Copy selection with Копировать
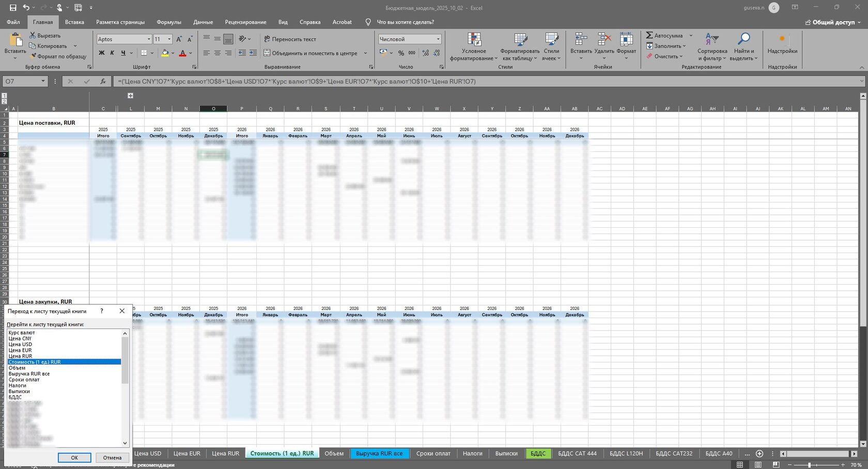This screenshot has width=868, height=469. (x=48, y=46)
